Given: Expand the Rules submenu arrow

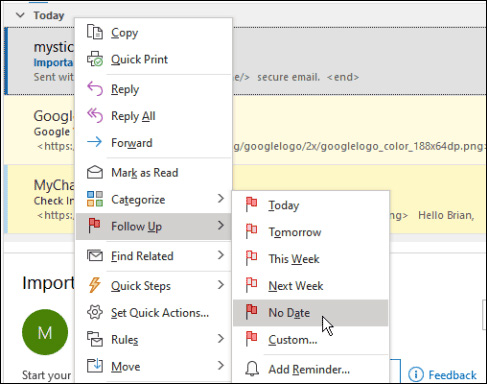Looking at the screenshot, I should pos(221,339).
